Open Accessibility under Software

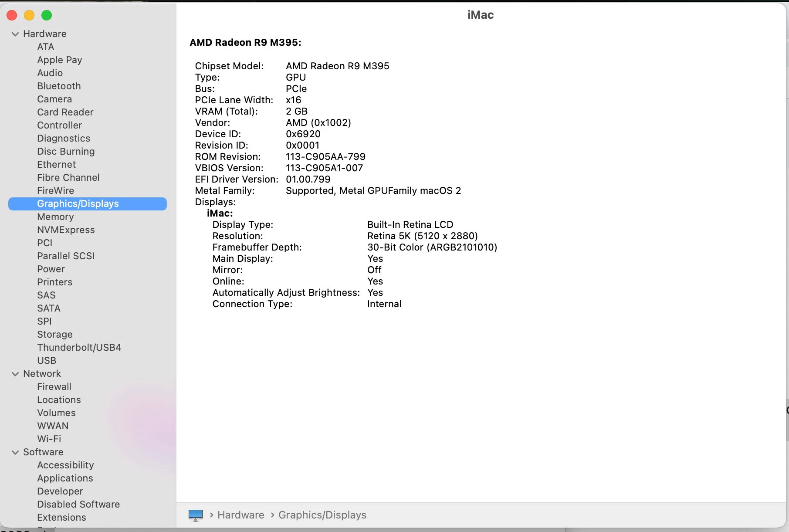(x=65, y=465)
